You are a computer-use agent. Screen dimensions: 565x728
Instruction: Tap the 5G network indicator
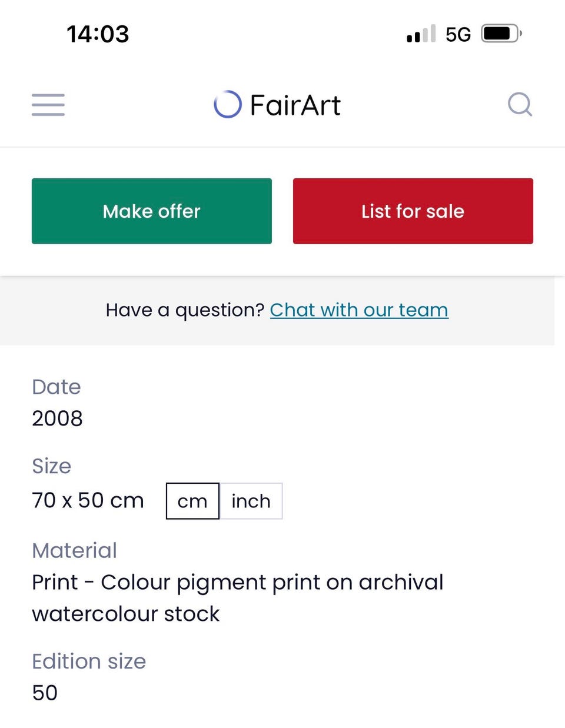pyautogui.click(x=458, y=34)
